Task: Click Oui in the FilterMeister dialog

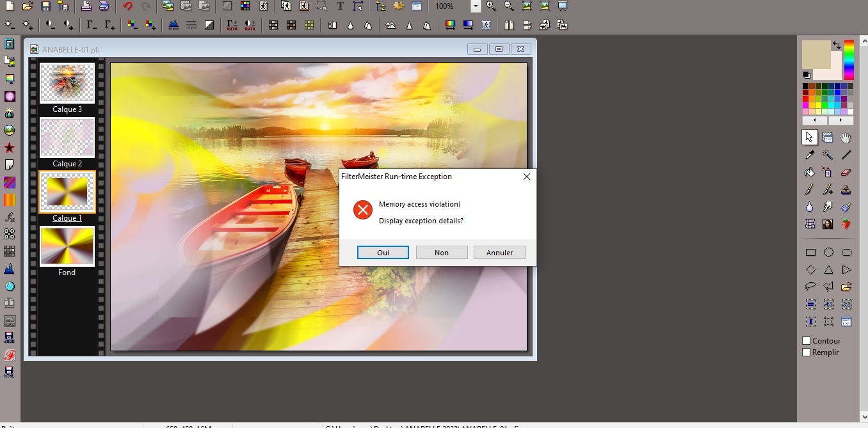Action: [x=383, y=253]
